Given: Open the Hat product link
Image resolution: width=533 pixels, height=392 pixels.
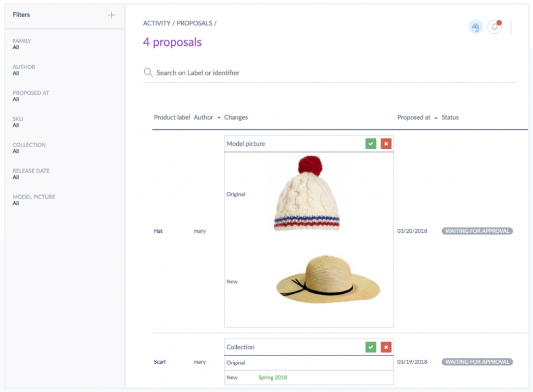Looking at the screenshot, I should point(158,231).
